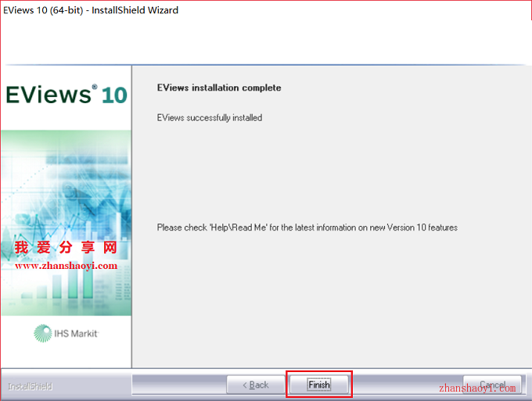Click the InstallShield label at the bottom left

[31, 386]
